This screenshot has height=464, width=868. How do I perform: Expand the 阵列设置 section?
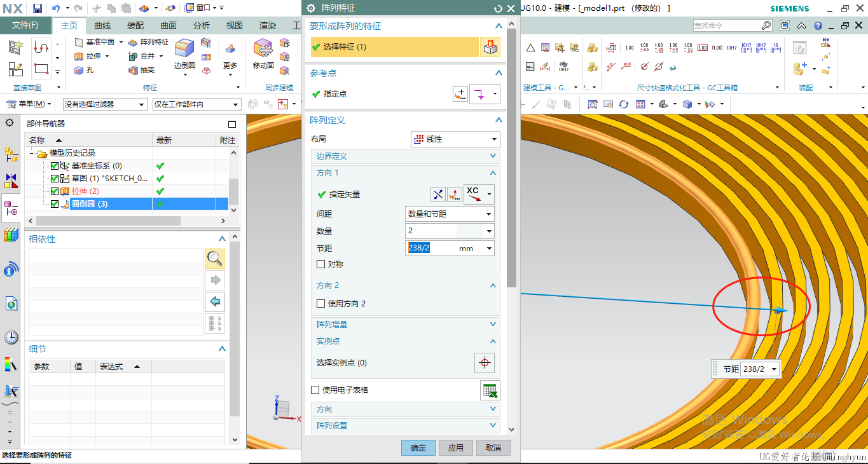pyautogui.click(x=405, y=426)
